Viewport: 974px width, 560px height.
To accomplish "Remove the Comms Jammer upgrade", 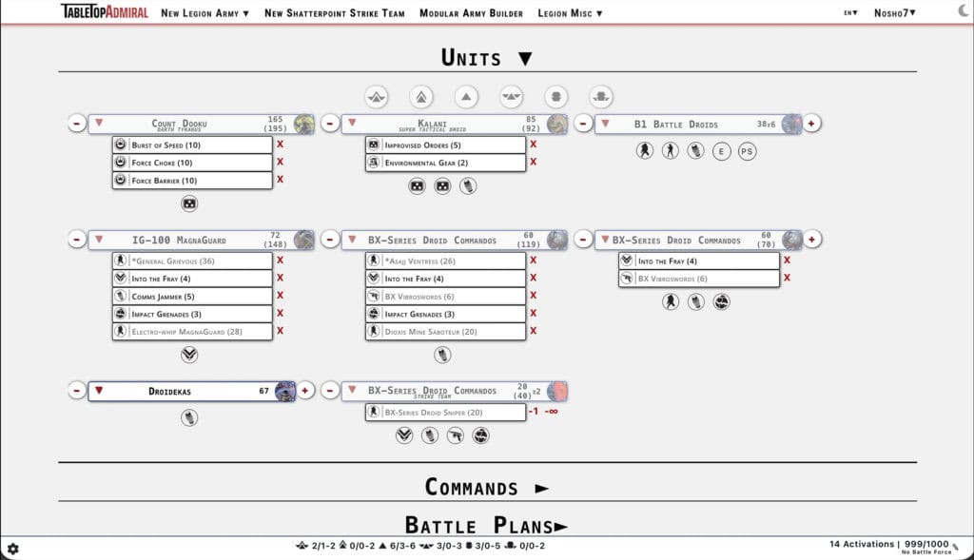I will point(281,296).
